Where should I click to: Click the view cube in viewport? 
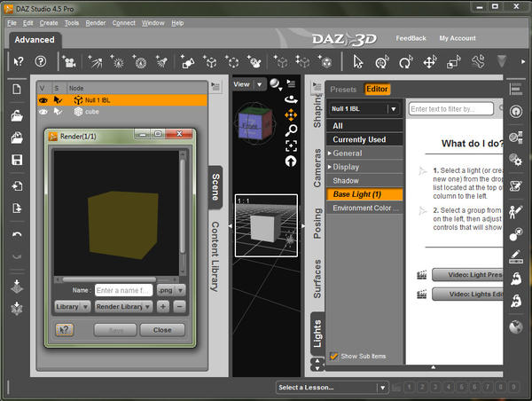254,123
